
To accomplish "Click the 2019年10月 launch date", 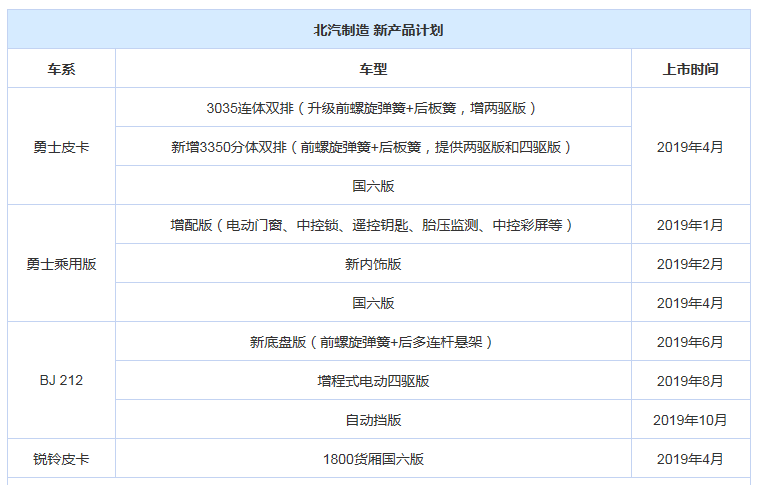I will pyautogui.click(x=690, y=420).
